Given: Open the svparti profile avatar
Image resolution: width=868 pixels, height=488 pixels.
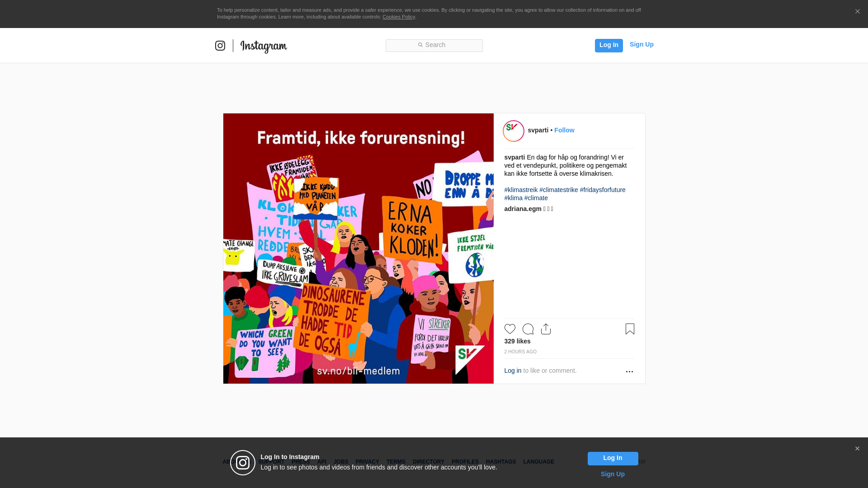Looking at the screenshot, I should [x=514, y=131].
